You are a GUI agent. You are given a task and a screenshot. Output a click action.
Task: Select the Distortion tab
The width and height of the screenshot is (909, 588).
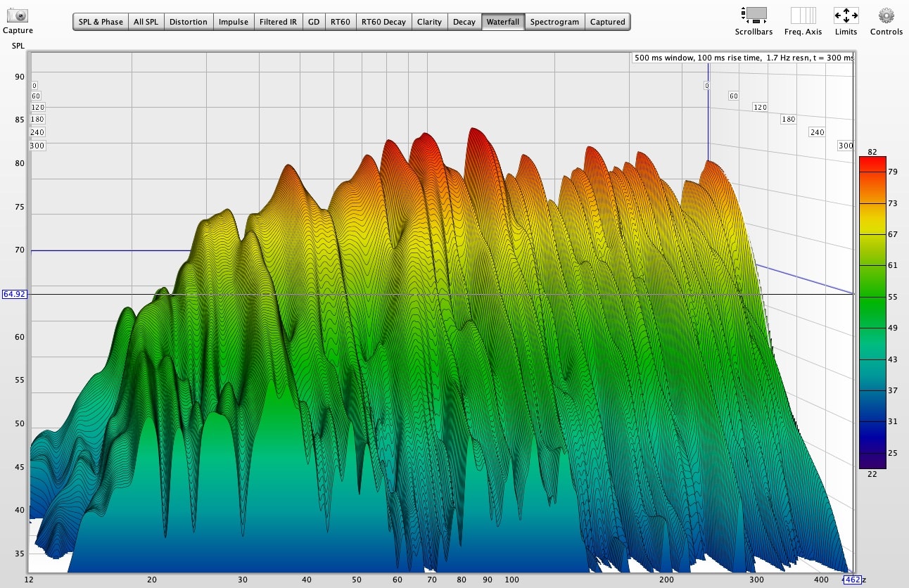pyautogui.click(x=189, y=22)
